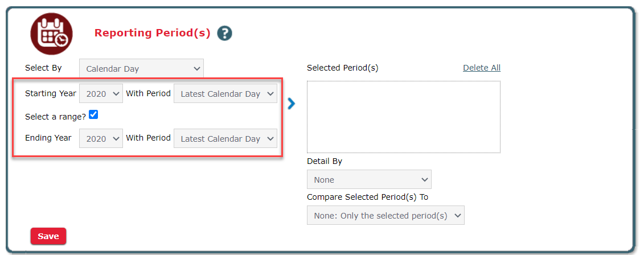This screenshot has height=255, width=644.
Task: Expand the Starting Year dropdown
Action: [101, 94]
